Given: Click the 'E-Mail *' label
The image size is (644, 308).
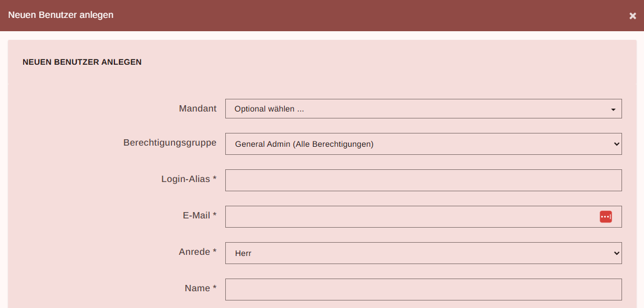Looking at the screenshot, I should tap(199, 216).
